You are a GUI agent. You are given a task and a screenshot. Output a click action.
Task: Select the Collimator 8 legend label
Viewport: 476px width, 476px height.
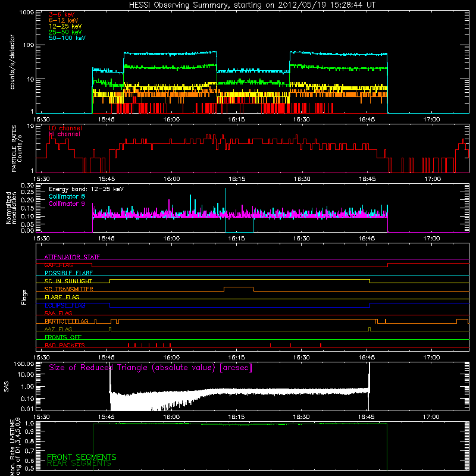click(67, 196)
